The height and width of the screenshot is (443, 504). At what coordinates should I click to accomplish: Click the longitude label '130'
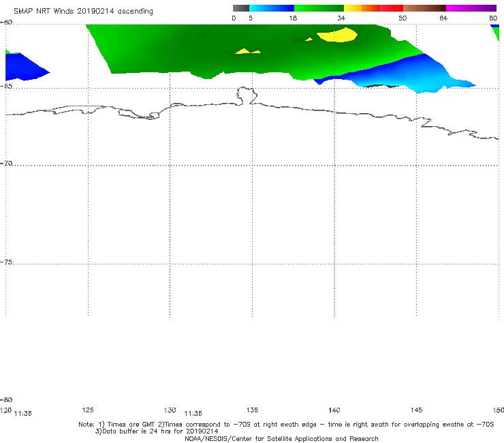170,410
